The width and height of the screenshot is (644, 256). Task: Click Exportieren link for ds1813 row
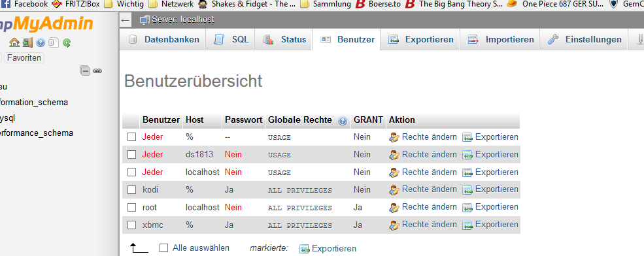pyautogui.click(x=490, y=155)
